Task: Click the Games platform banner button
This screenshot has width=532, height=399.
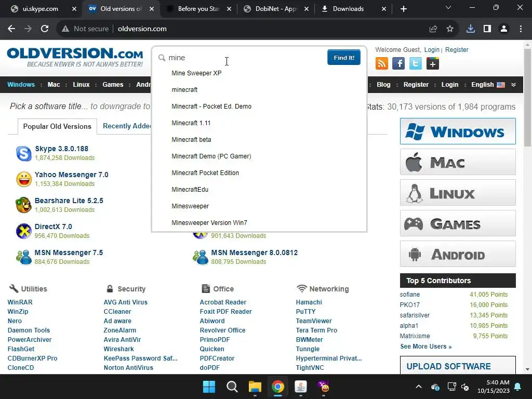Action: (458, 223)
